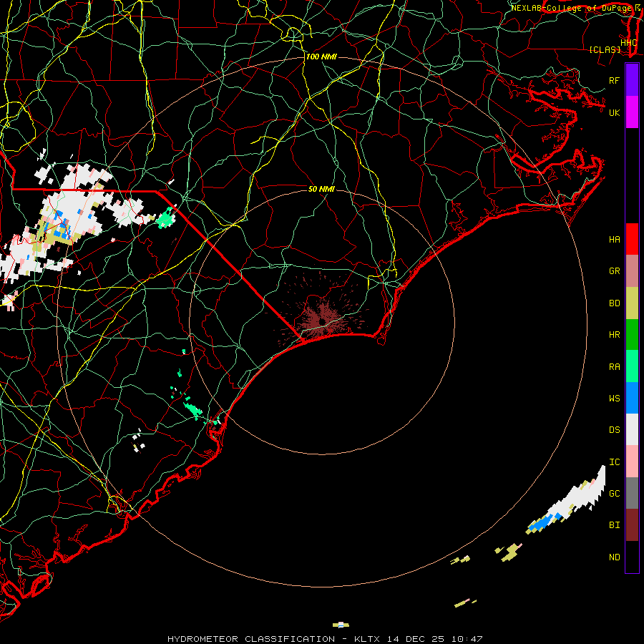644x644 pixels.
Task: Click the magenta UK legend color swatch
Action: [x=632, y=112]
